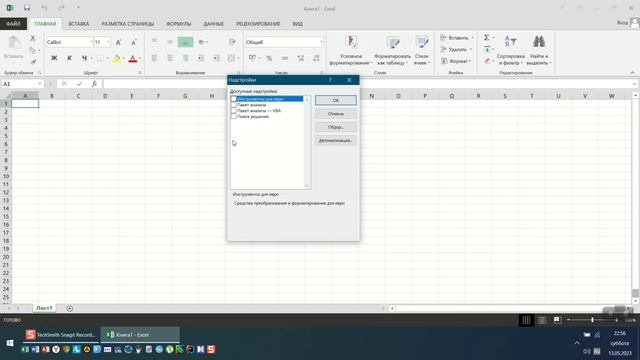Screen dimensions: 640x360
Task: Increase font size with large A icon
Action: tap(118, 42)
